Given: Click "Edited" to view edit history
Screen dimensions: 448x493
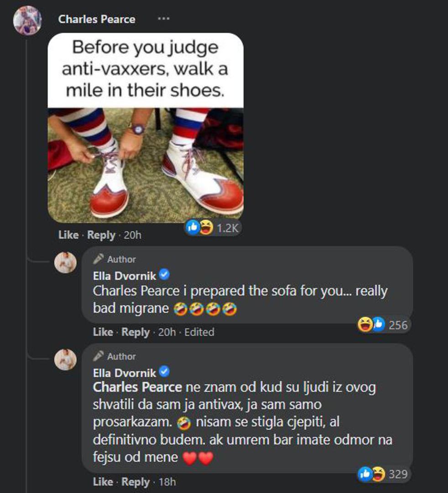Looking at the screenshot, I should (x=199, y=332).
